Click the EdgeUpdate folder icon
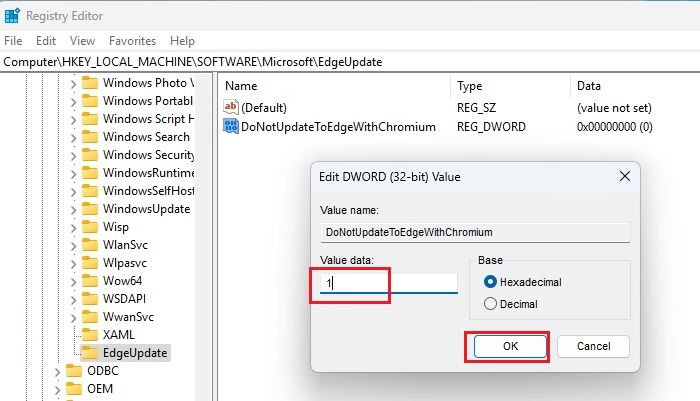Viewport: 700px width, 401px height. click(90, 353)
